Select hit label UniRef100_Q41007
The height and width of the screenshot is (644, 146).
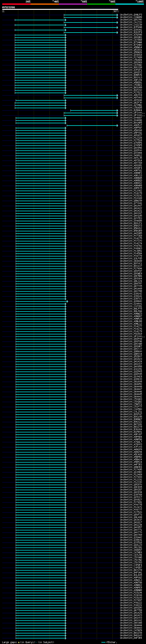click(x=131, y=364)
